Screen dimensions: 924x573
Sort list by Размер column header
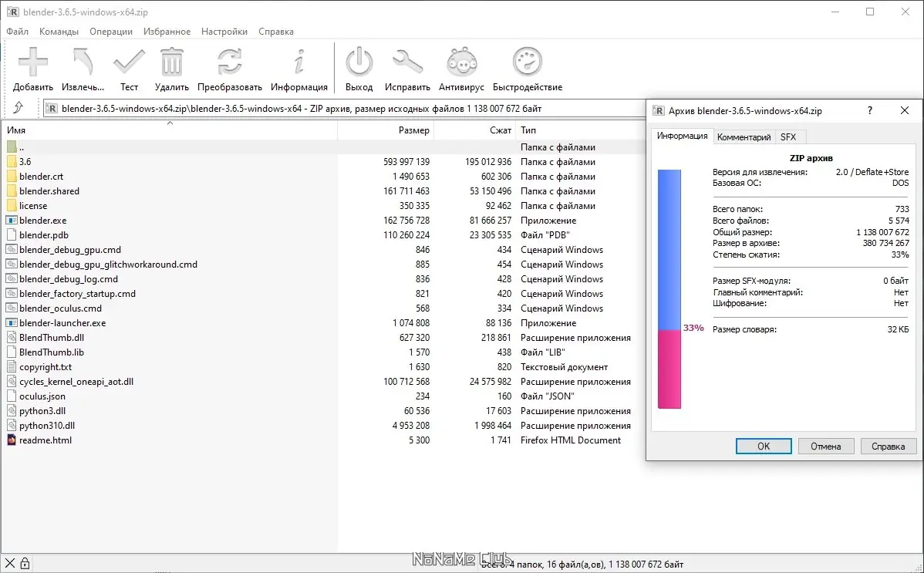pos(386,130)
